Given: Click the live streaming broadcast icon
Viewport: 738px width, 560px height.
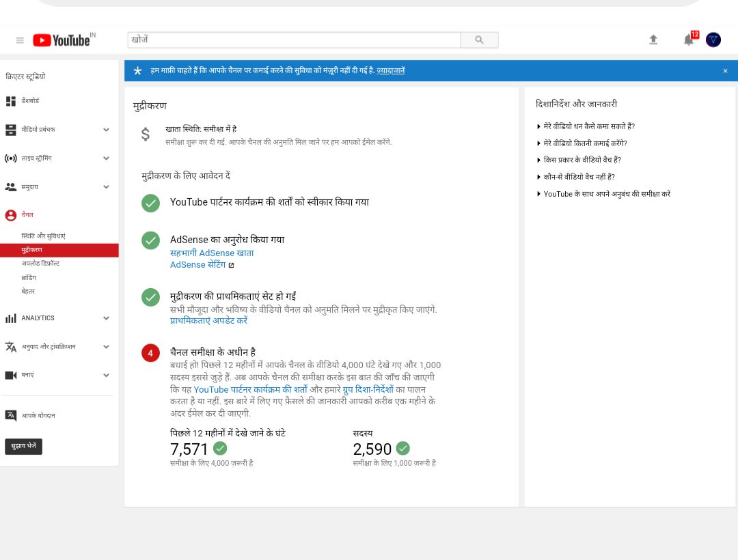Looking at the screenshot, I should point(10,158).
